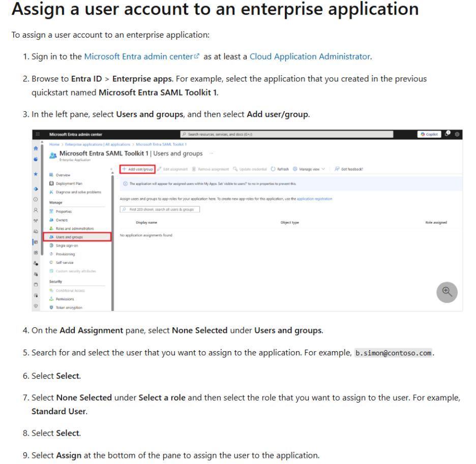Click the app launcher grid icon
The height and width of the screenshot is (464, 476).
(x=38, y=134)
